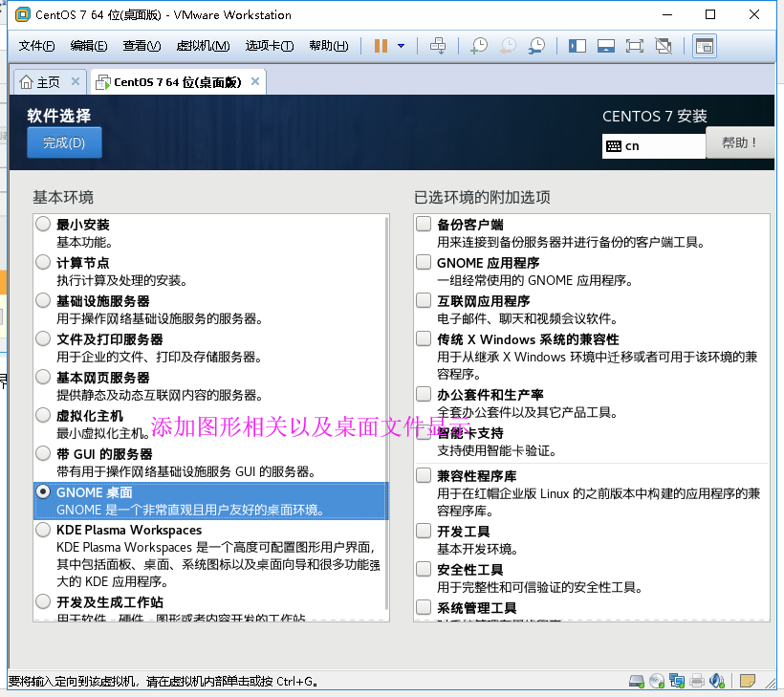The height and width of the screenshot is (697, 784).
Task: Click the base environment list scrollbar
Action: (386, 413)
